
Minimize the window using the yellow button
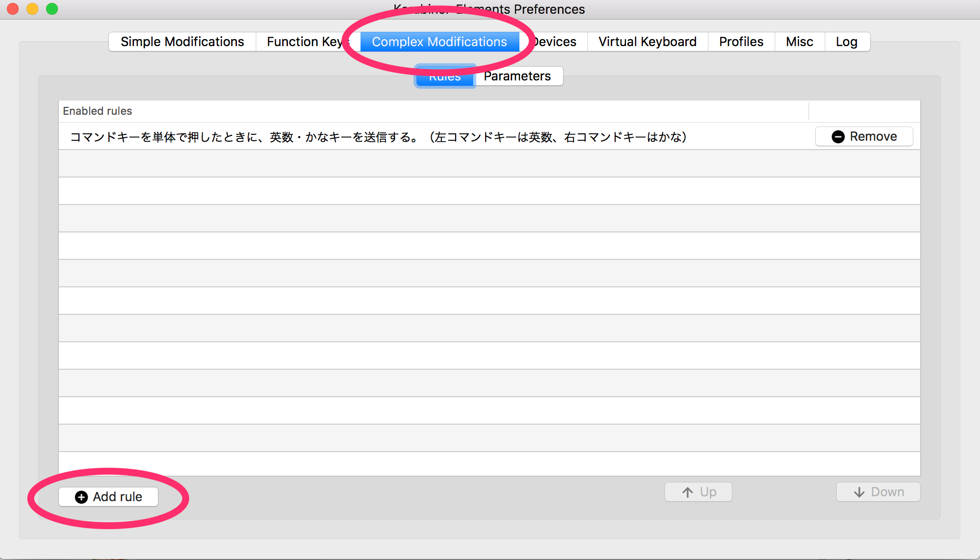pos(32,9)
